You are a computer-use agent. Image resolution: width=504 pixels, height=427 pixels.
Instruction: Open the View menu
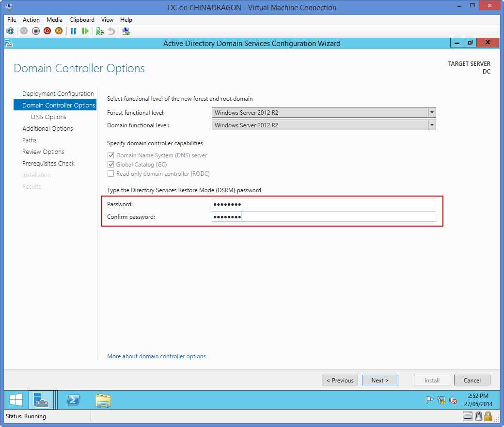pos(107,20)
